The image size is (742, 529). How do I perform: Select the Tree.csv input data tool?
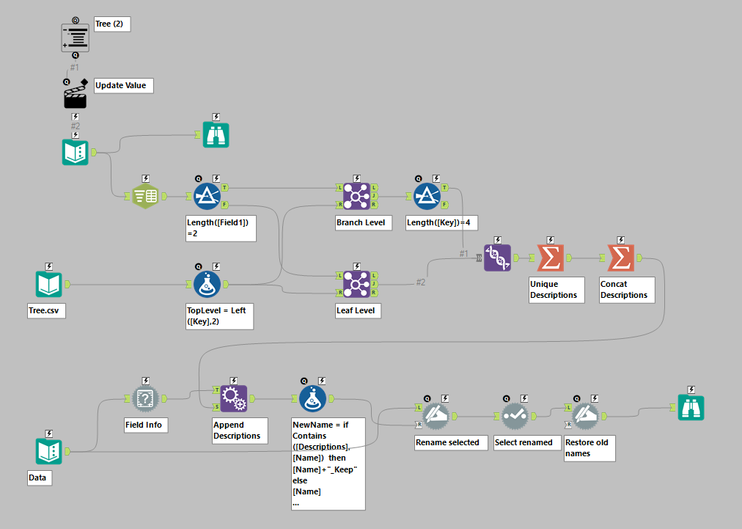tap(49, 284)
